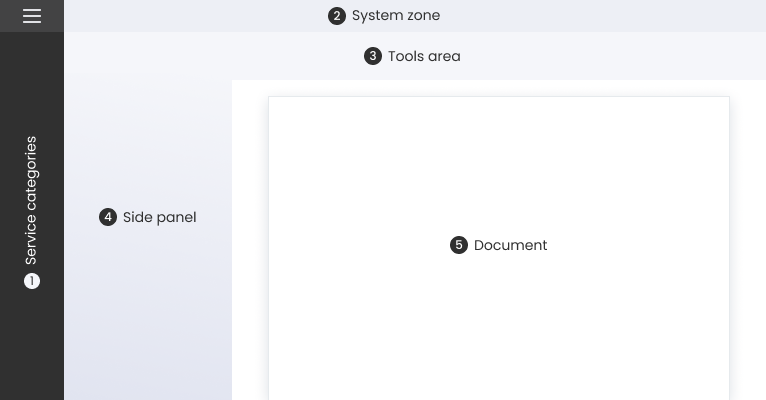Screen dimensions: 766x400
Task: Open the hamburger menu
Action: pyautogui.click(x=32, y=16)
